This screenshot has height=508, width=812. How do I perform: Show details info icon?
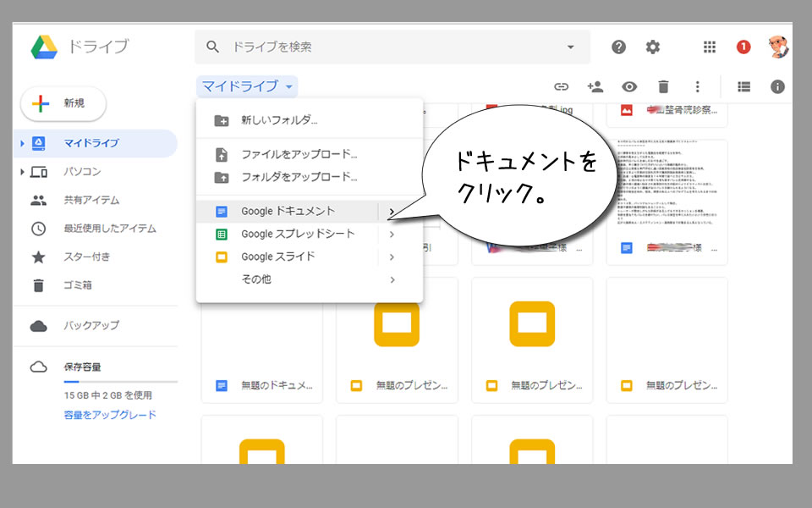[777, 86]
